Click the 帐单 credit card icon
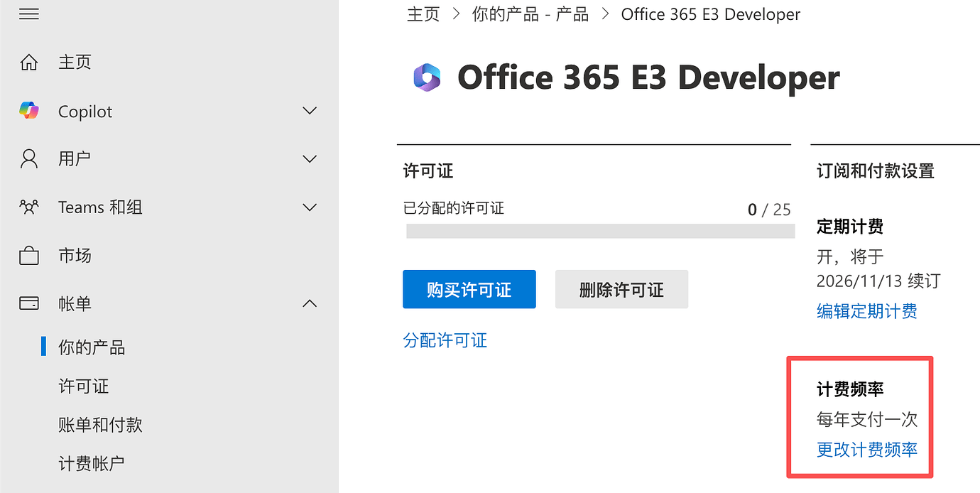Screen dimensions: 980x493 click(x=28, y=303)
